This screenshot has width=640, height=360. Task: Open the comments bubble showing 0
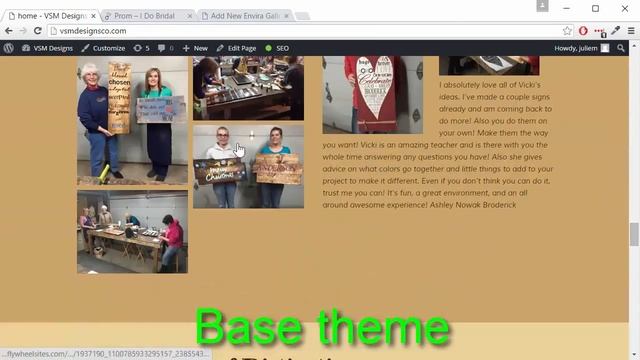tap(166, 48)
